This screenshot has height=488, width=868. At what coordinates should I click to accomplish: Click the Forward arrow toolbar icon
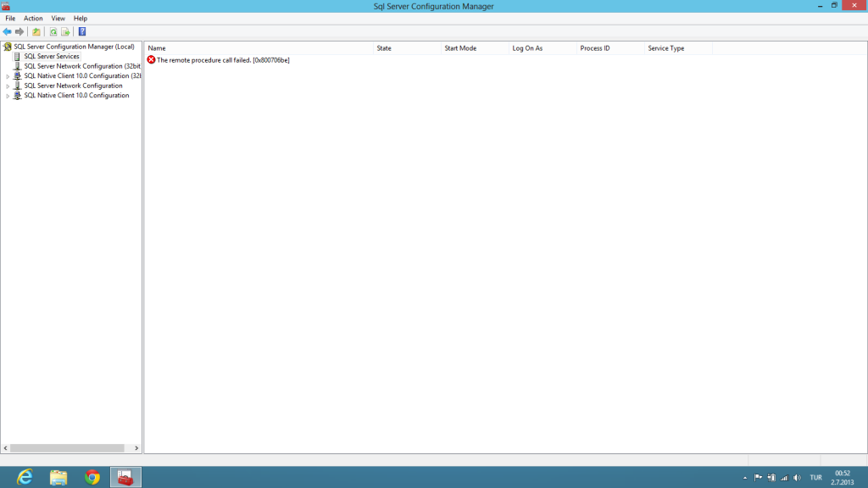point(19,31)
